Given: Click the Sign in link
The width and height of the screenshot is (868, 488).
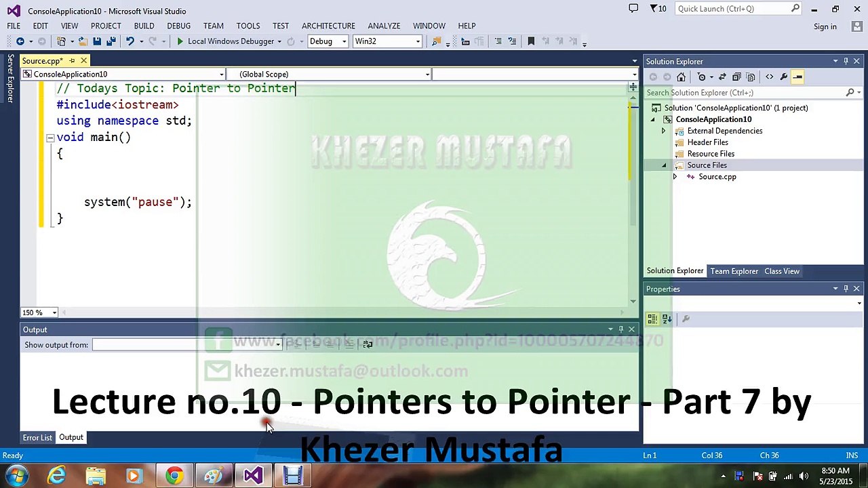Looking at the screenshot, I should (825, 26).
